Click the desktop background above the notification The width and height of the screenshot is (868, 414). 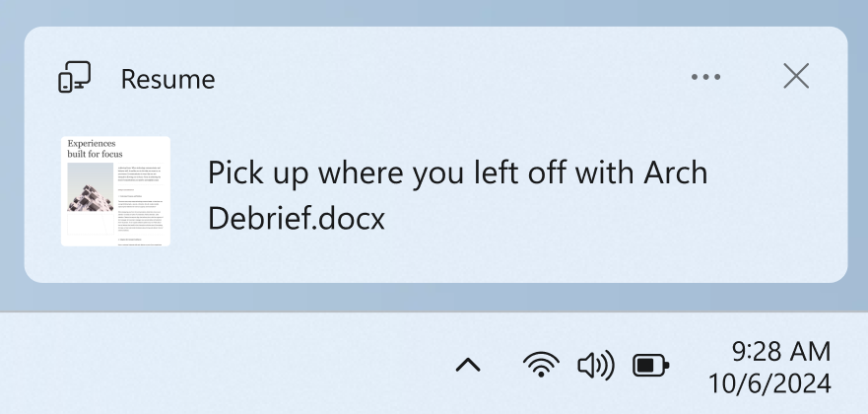click(434, 12)
